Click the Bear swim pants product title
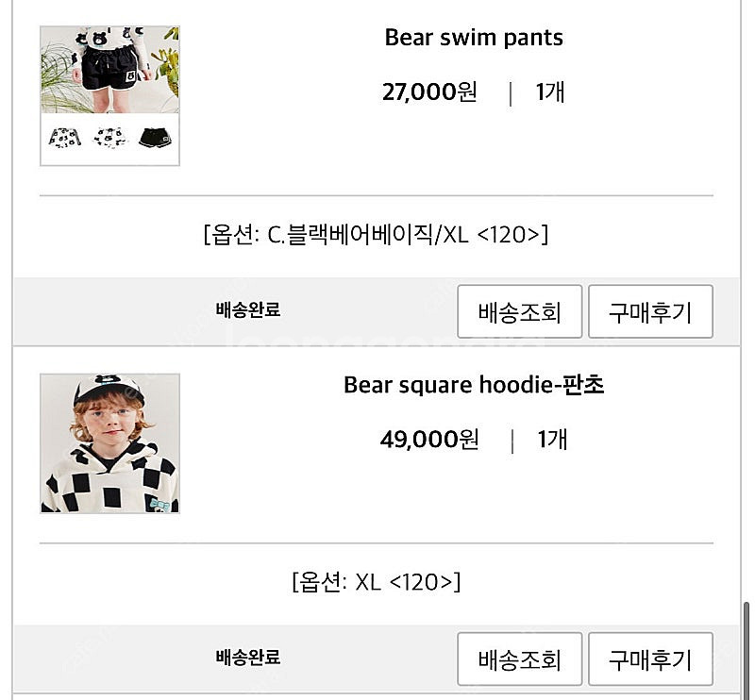 (x=474, y=38)
